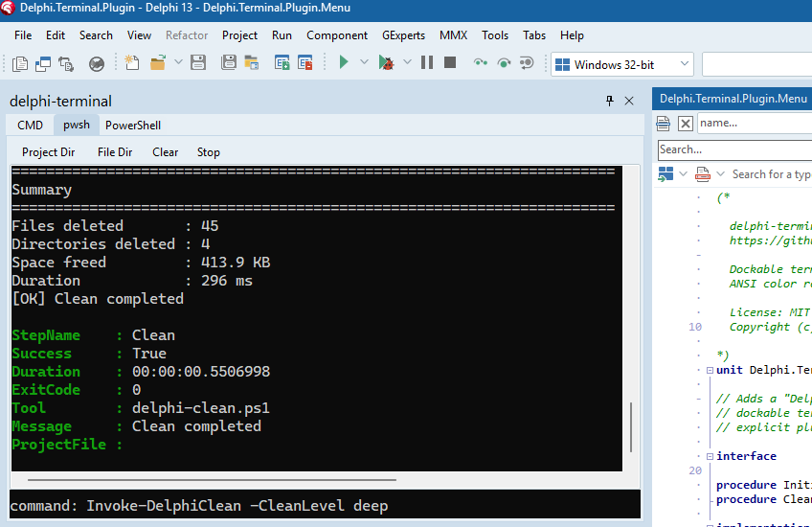Switch to the PowerShell terminal tab

point(133,126)
